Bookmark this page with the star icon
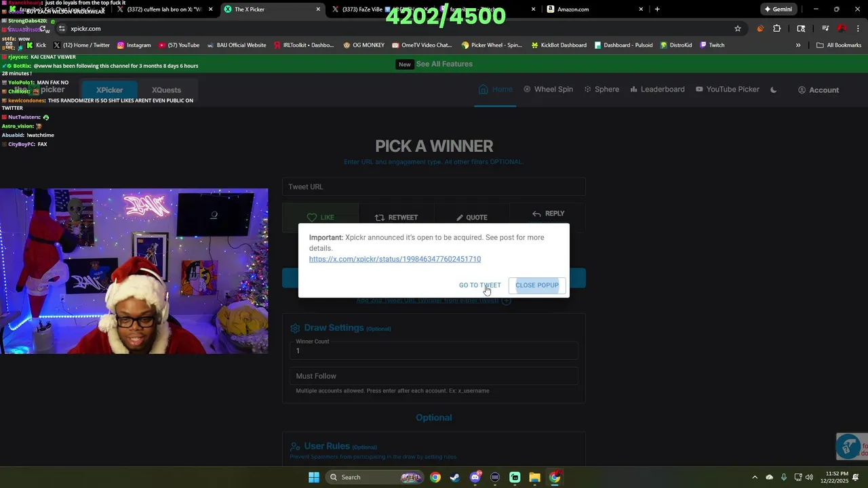The image size is (868, 488). (738, 28)
